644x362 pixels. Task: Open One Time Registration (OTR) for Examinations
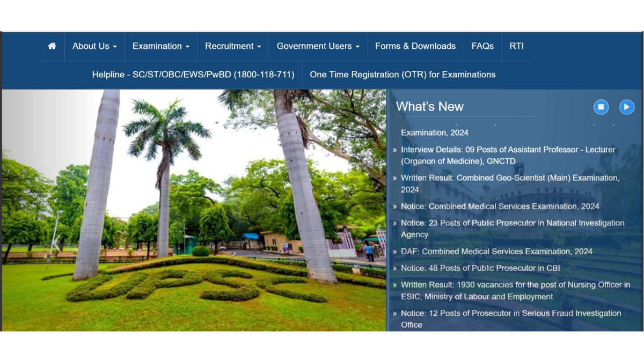point(402,75)
